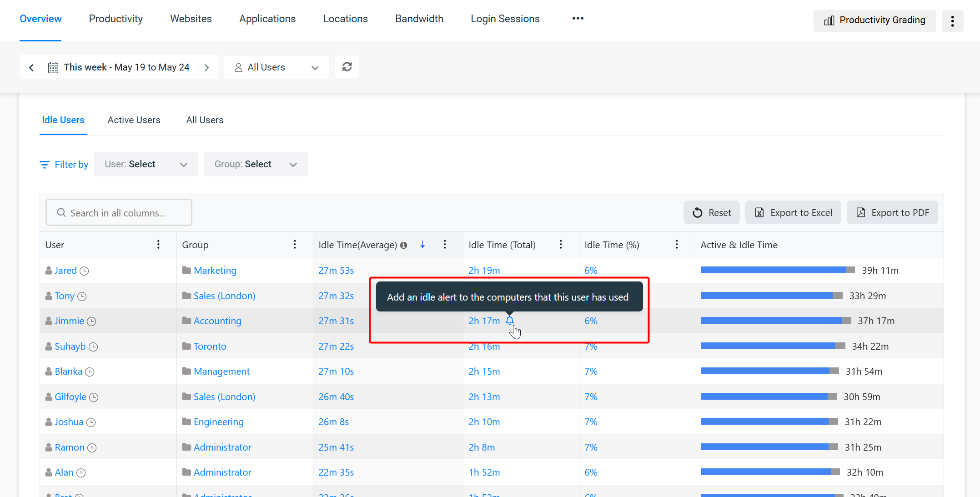Click Export to PDF
The height and width of the screenshot is (497, 980).
click(x=892, y=212)
